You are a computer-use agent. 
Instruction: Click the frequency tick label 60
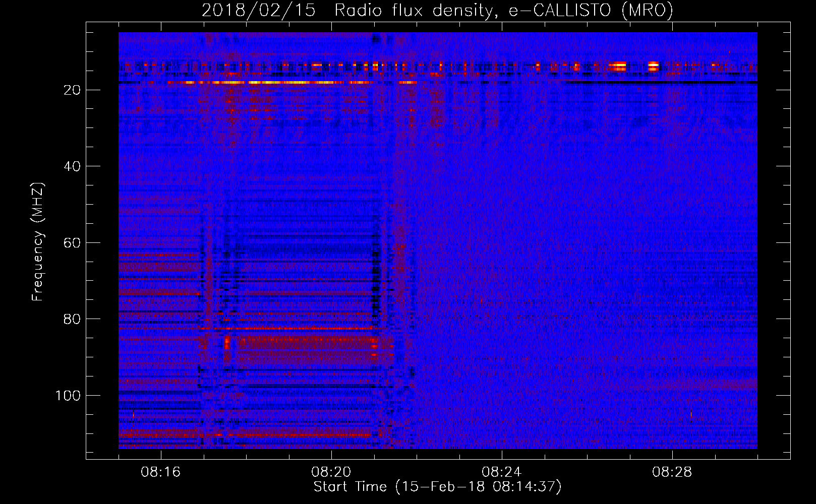click(x=73, y=243)
